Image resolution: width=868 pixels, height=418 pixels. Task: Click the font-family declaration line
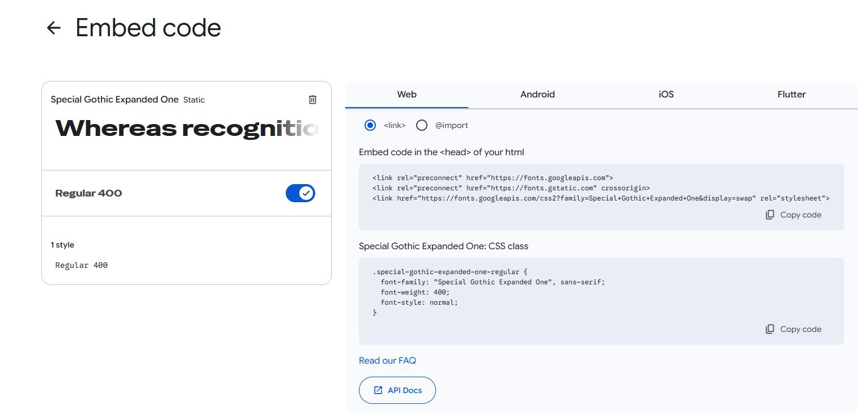[x=493, y=282]
